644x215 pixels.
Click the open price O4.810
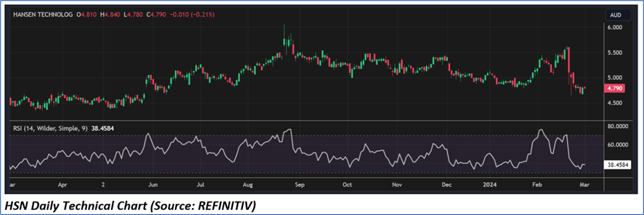pyautogui.click(x=85, y=15)
